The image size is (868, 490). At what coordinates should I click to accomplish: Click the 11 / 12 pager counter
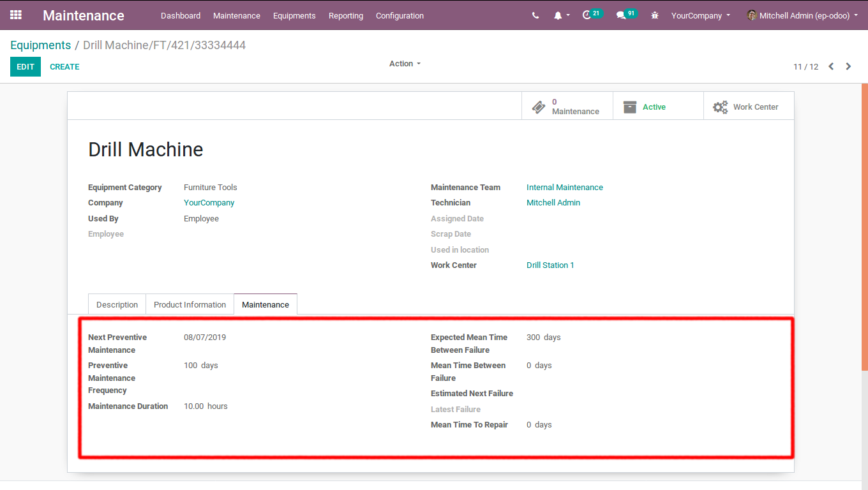[x=805, y=66]
